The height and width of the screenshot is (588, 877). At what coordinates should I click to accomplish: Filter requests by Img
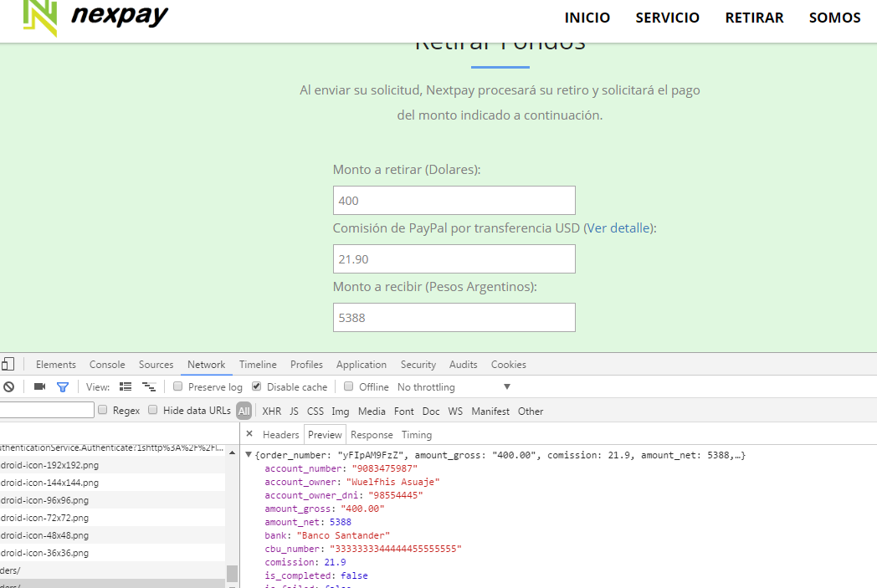341,412
